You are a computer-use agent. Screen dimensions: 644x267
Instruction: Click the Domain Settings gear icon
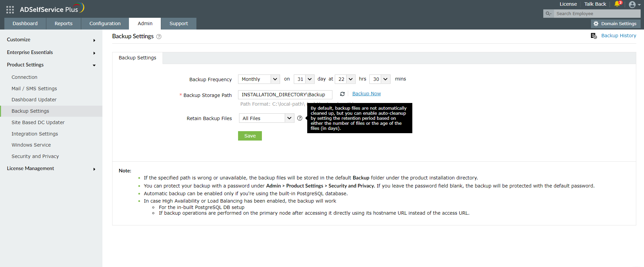pyautogui.click(x=596, y=24)
